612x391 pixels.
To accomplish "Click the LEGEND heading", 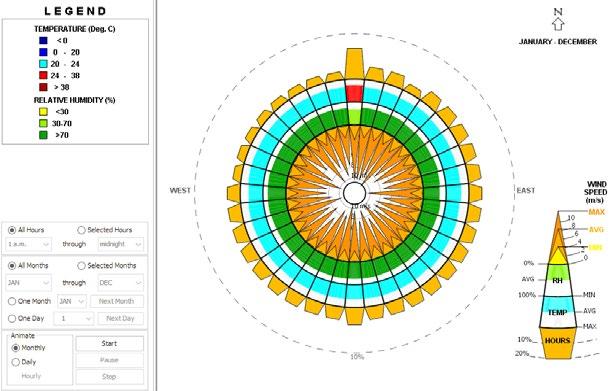I will tap(75, 11).
